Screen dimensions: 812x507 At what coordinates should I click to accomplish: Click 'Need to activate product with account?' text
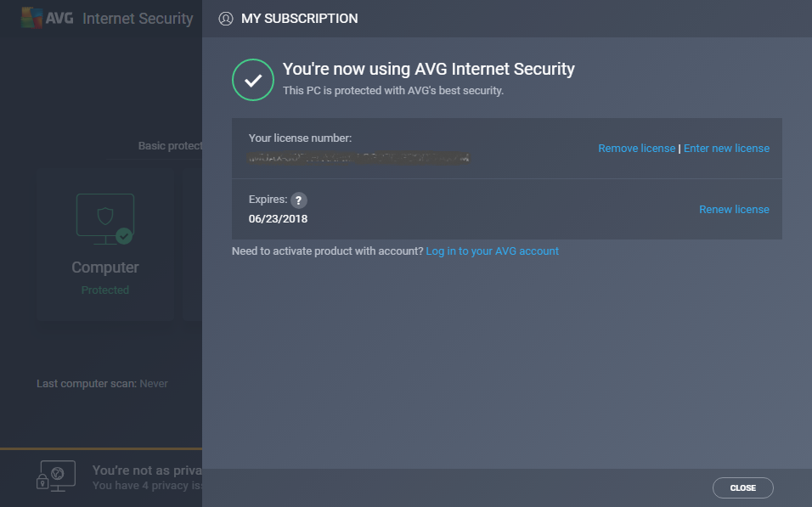(328, 251)
